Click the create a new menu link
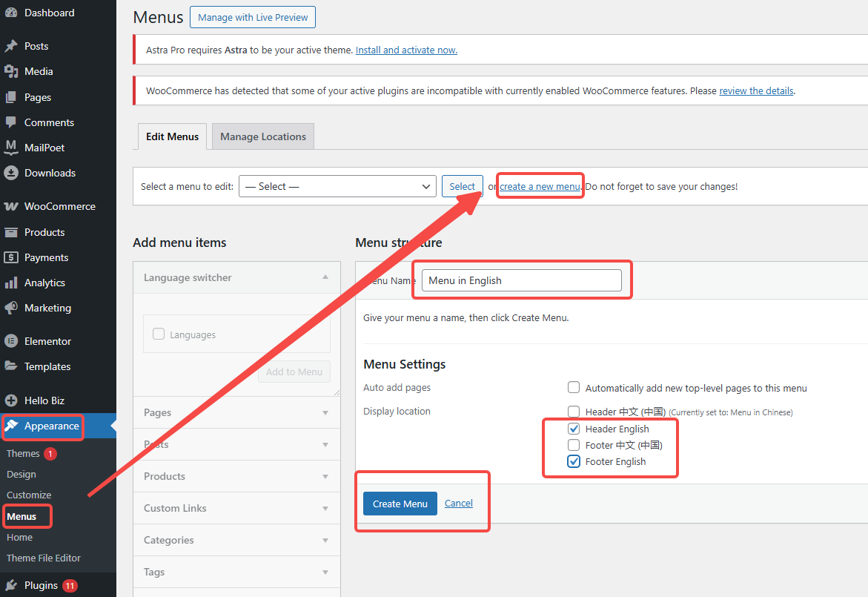Screen dimensions: 868x597 [x=540, y=186]
